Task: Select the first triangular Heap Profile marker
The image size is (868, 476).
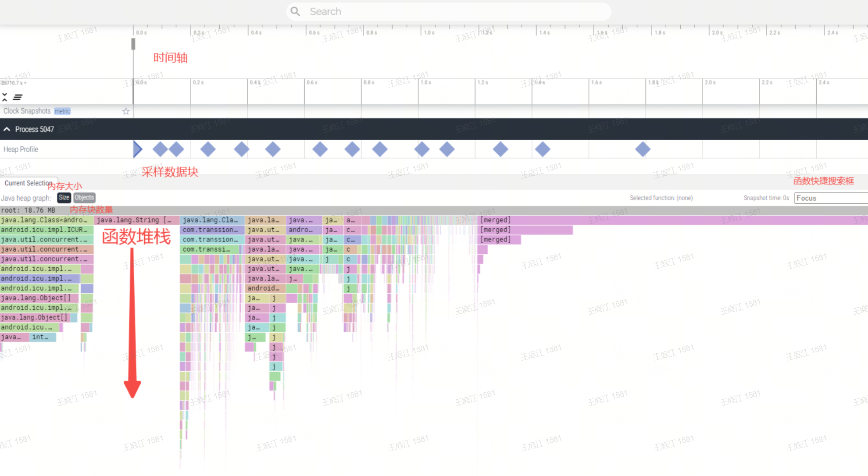Action: click(137, 149)
